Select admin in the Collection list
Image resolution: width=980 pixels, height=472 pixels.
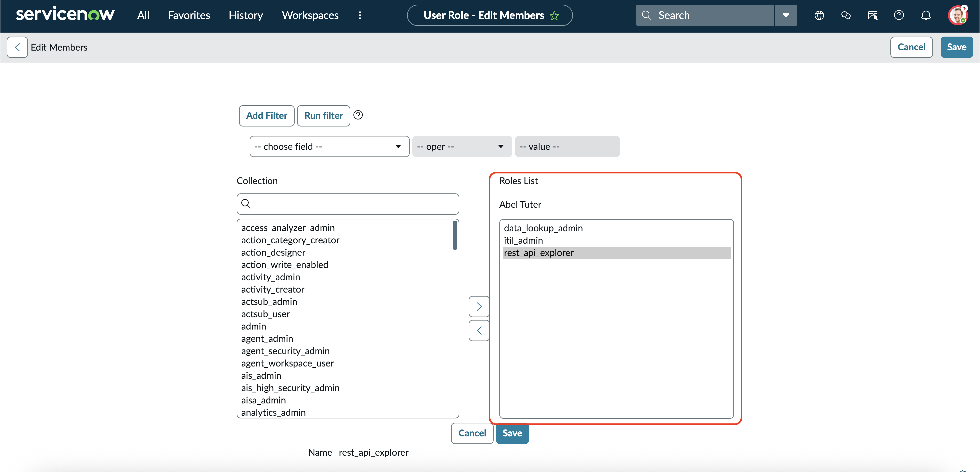tap(253, 326)
